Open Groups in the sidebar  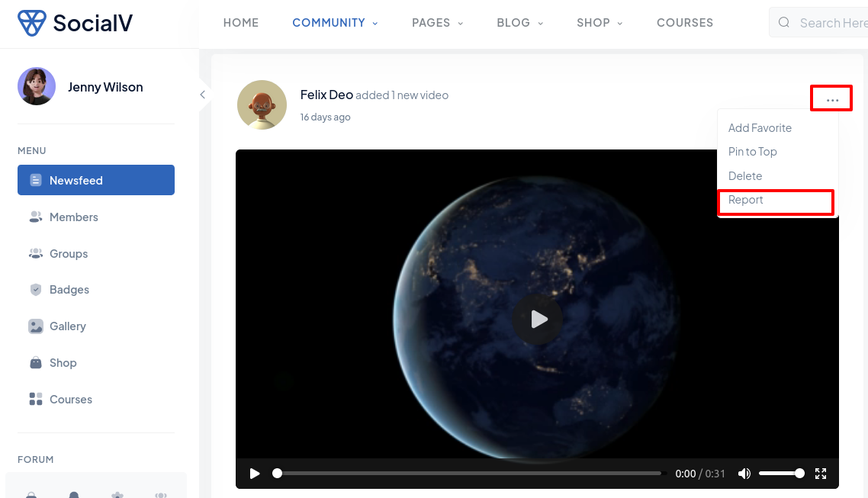click(x=69, y=253)
